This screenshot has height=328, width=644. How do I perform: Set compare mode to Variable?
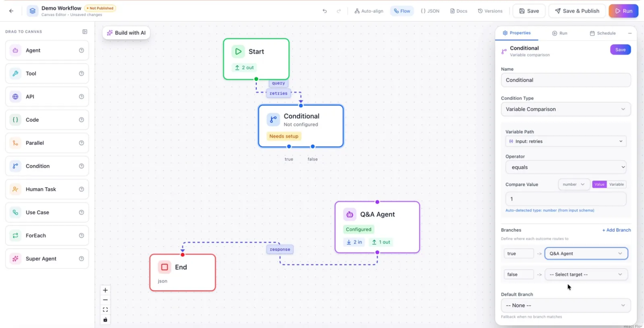pos(616,184)
